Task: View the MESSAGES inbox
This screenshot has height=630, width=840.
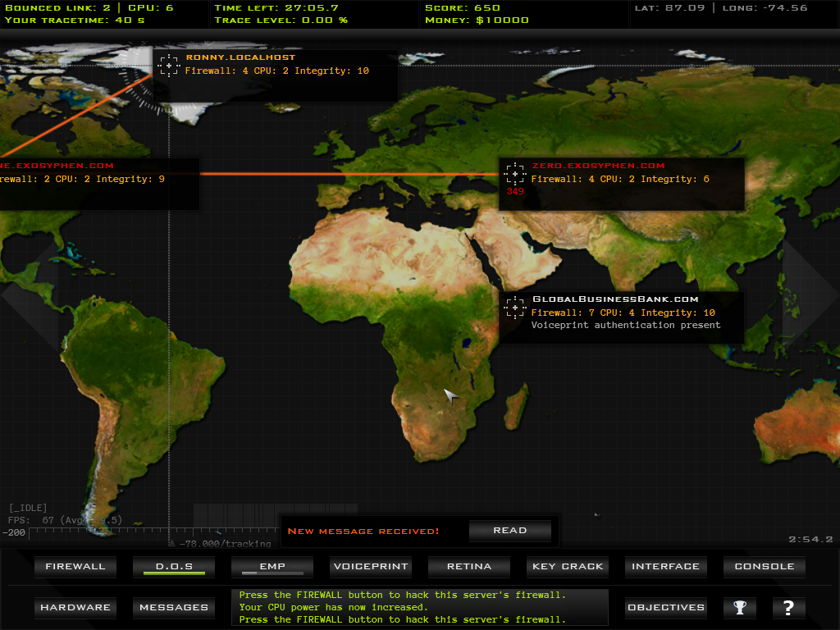Action: 174,608
